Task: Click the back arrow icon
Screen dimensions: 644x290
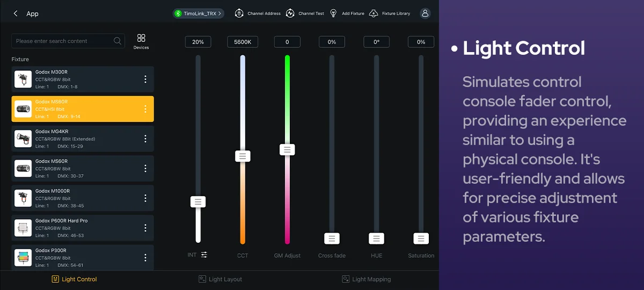Action: point(16,13)
